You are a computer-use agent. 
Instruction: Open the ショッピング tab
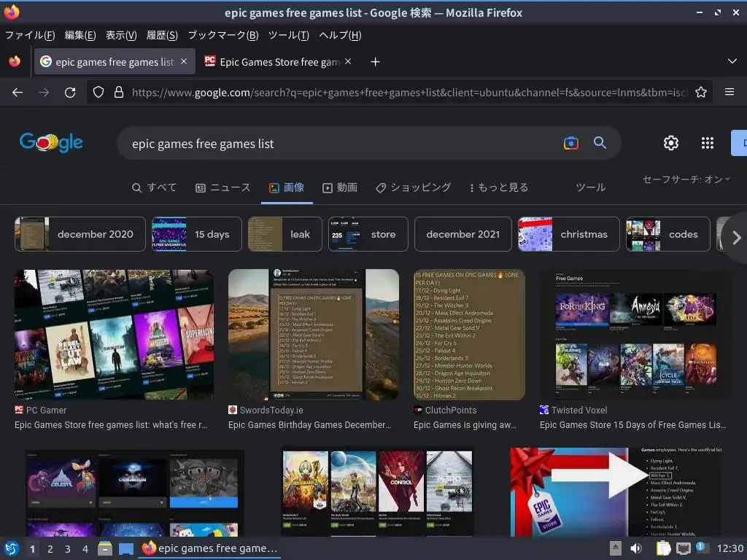[x=413, y=187]
